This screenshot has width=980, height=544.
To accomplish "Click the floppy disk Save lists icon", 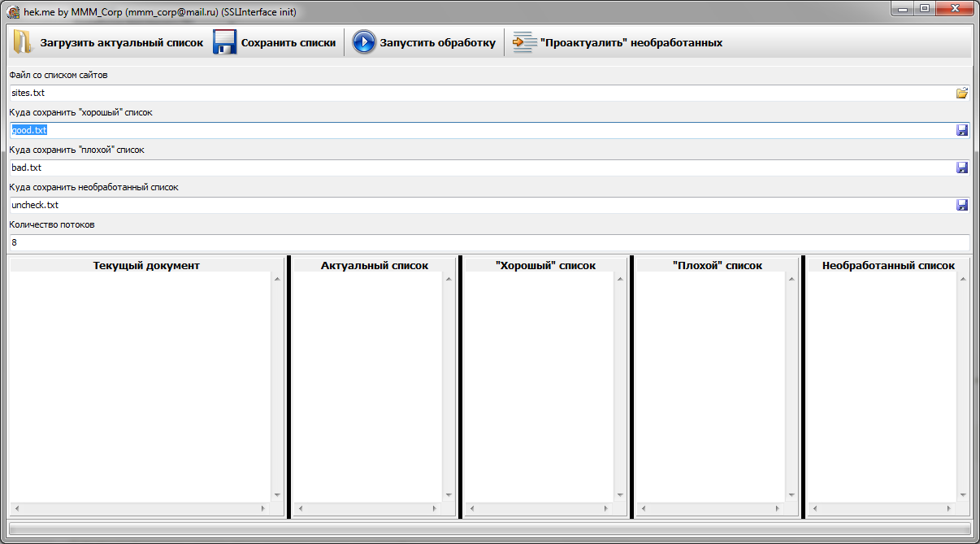I will click(224, 42).
